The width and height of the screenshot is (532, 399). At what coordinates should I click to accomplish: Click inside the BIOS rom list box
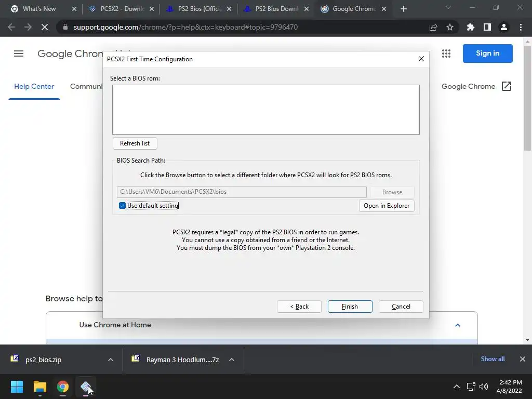(x=265, y=110)
